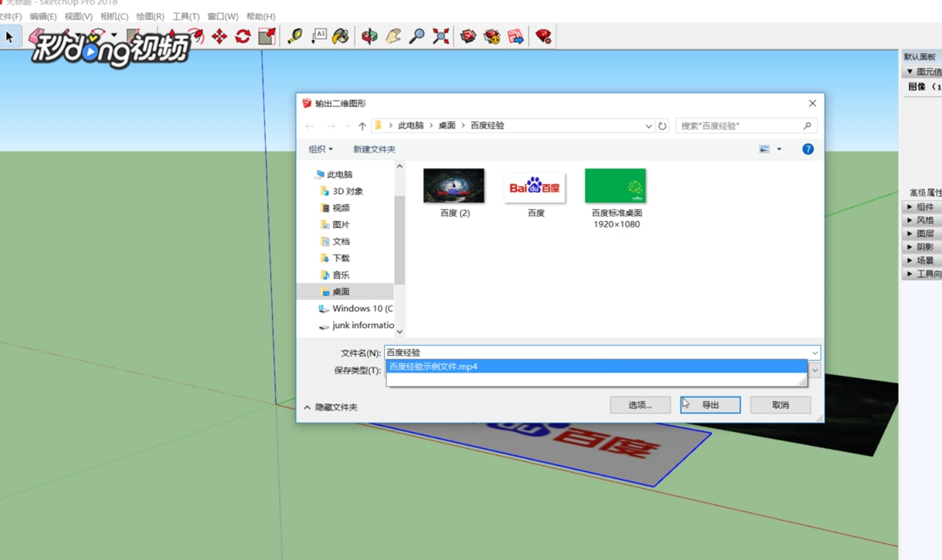Open the 视图(V) menu
Viewport: 942px width, 560px height.
tap(78, 16)
